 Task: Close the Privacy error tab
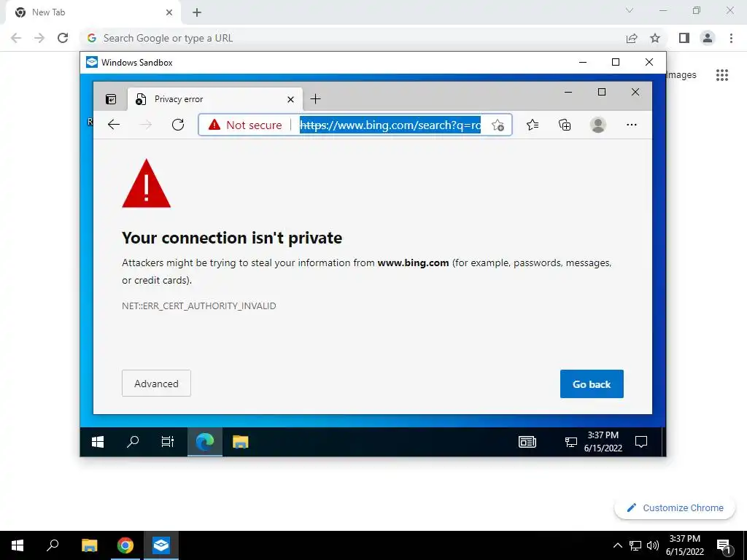290,99
